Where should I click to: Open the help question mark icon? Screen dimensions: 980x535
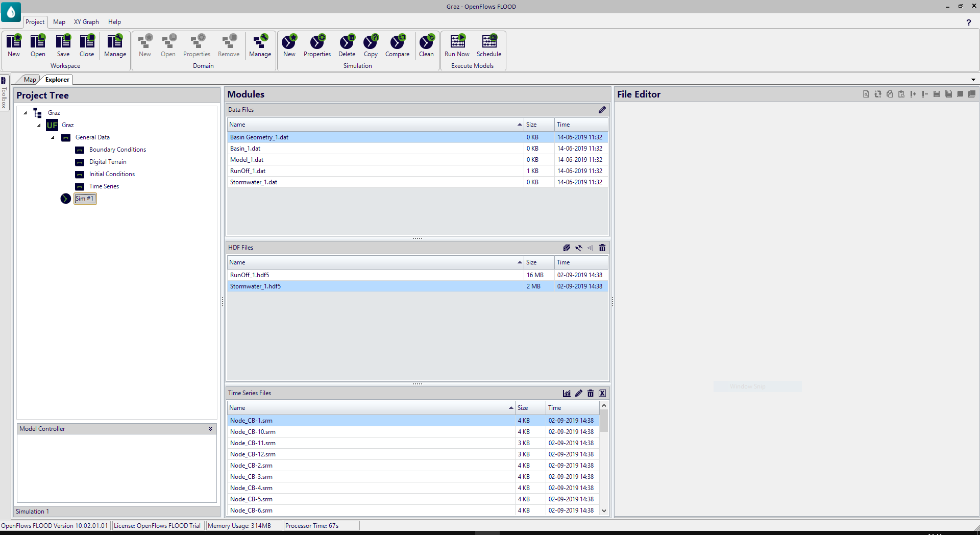coord(969,22)
